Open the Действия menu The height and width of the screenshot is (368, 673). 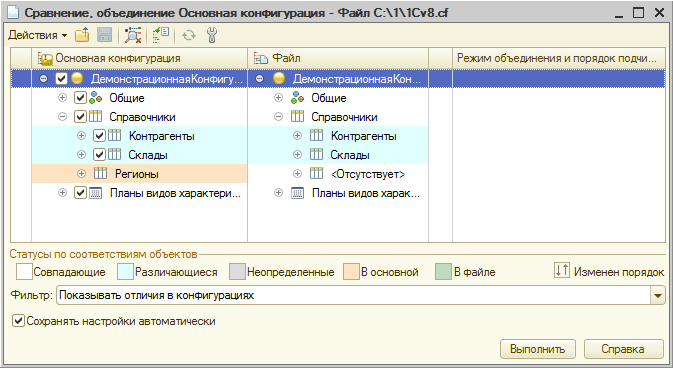click(x=37, y=35)
